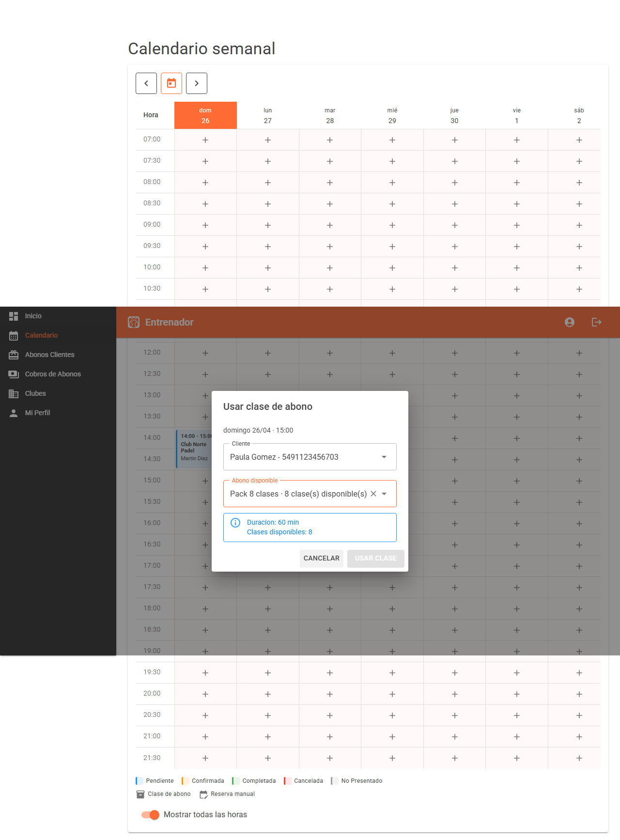Add booking Wednesday at 20:30
The width and height of the screenshot is (620, 840).
[392, 716]
